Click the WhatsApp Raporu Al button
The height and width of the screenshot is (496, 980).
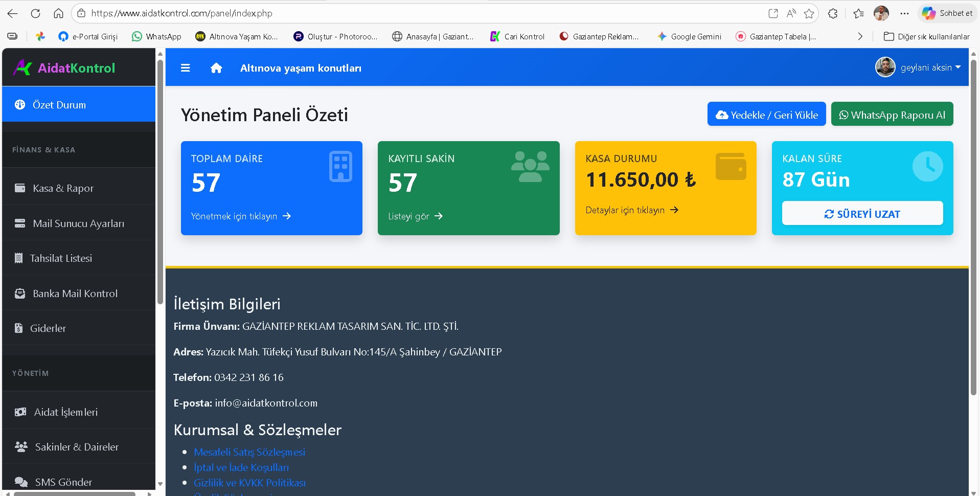pos(892,115)
